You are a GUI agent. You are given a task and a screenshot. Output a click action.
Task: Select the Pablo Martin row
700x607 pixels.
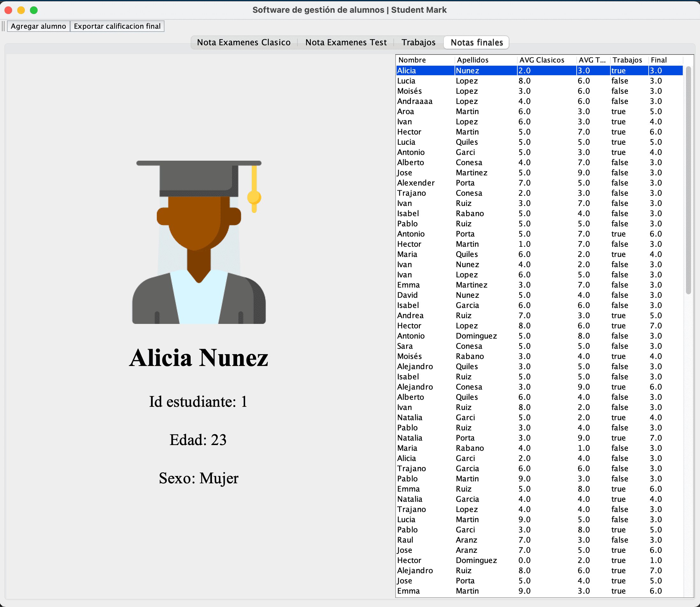(x=539, y=479)
